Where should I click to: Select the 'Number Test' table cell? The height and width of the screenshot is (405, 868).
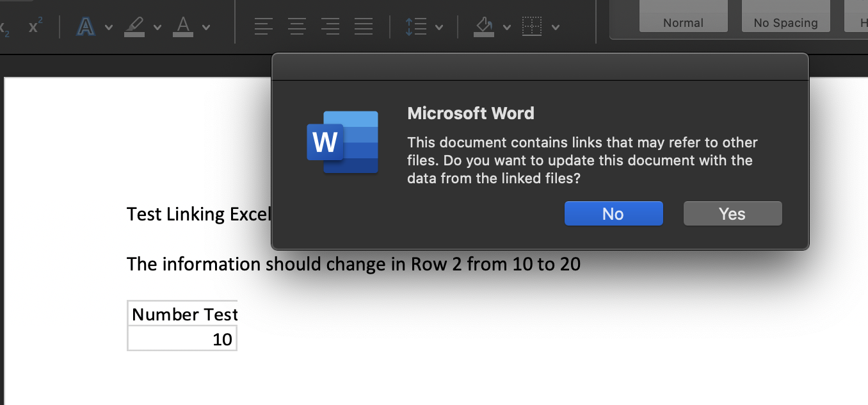click(182, 313)
